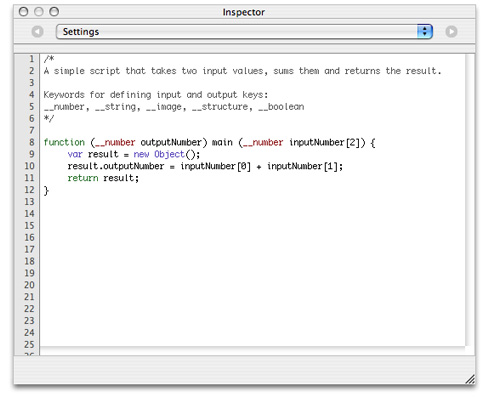The height and width of the screenshot is (398, 489).
Task: Zoom the Inspector window
Action: click(54, 12)
